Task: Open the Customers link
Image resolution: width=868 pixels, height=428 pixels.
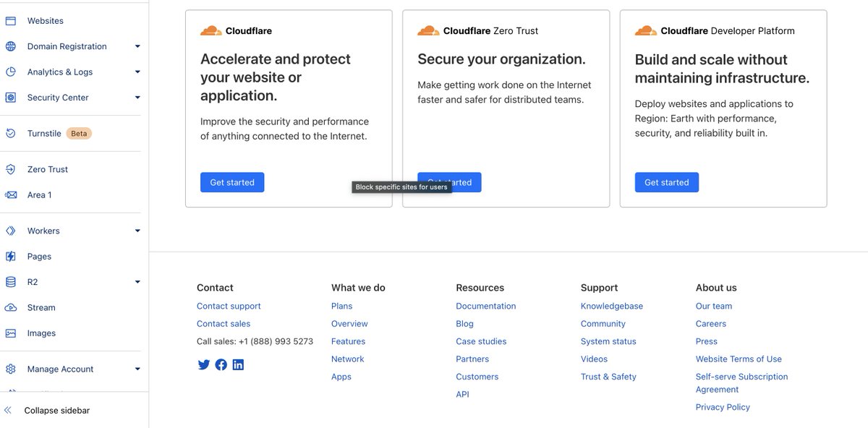Action: pos(477,377)
